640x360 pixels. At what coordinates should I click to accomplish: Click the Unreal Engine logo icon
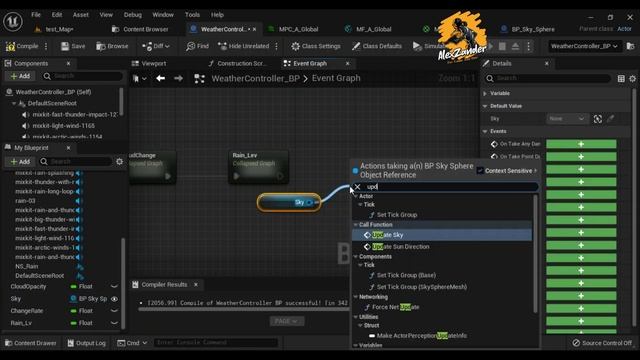13,21
